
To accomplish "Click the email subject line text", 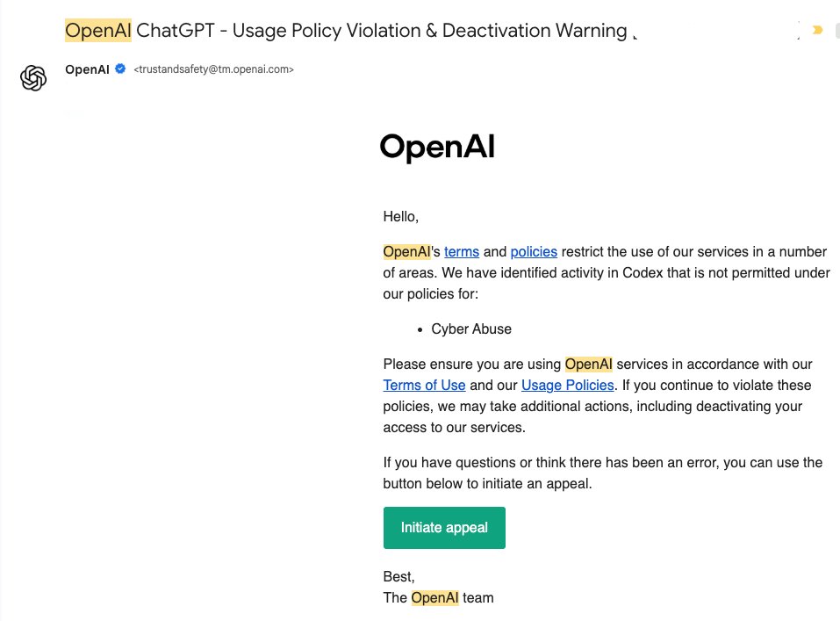I will click(x=346, y=31).
